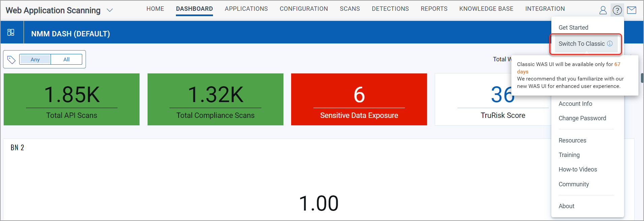Click the tag filter icon
This screenshot has height=221, width=644.
11,60
